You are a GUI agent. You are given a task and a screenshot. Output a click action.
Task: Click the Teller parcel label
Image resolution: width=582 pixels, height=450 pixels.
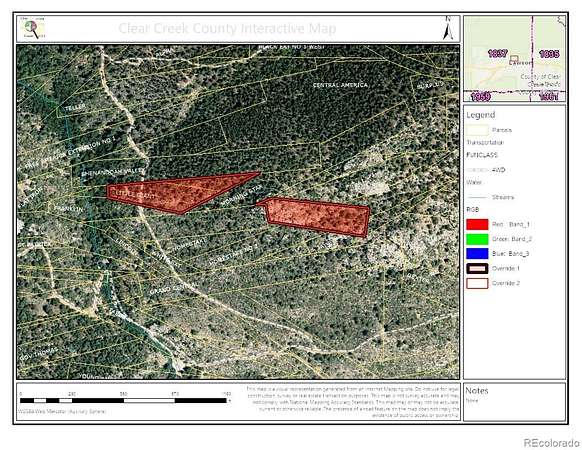[75, 108]
